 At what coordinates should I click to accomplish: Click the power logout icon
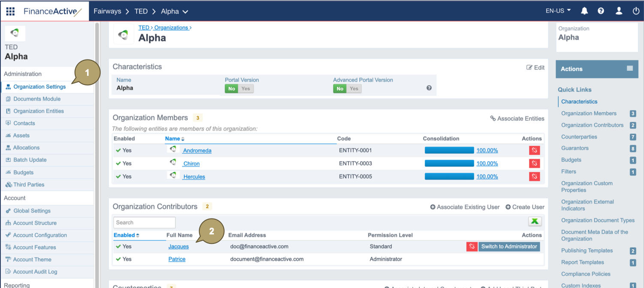pyautogui.click(x=636, y=11)
